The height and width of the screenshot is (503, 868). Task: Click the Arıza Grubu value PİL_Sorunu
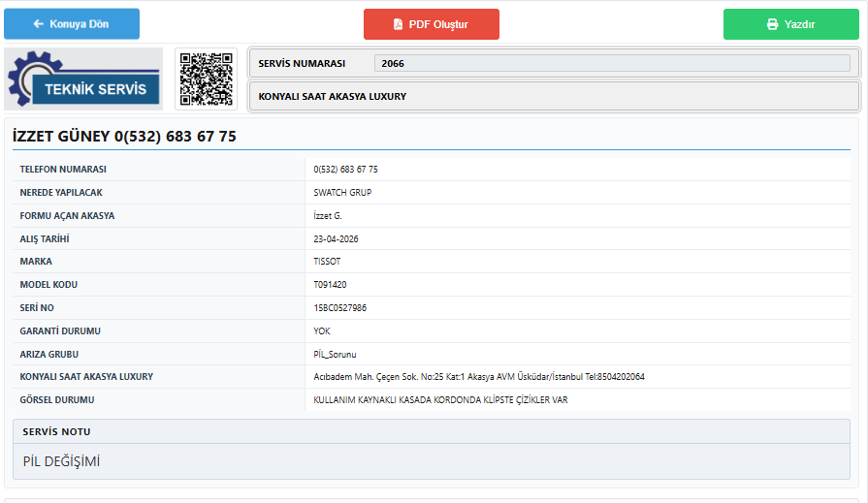(x=335, y=354)
